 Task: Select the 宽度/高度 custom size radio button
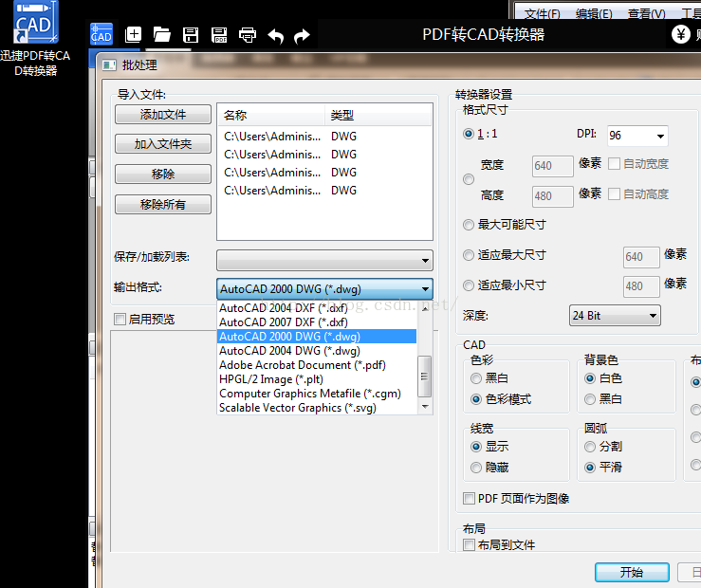469,179
